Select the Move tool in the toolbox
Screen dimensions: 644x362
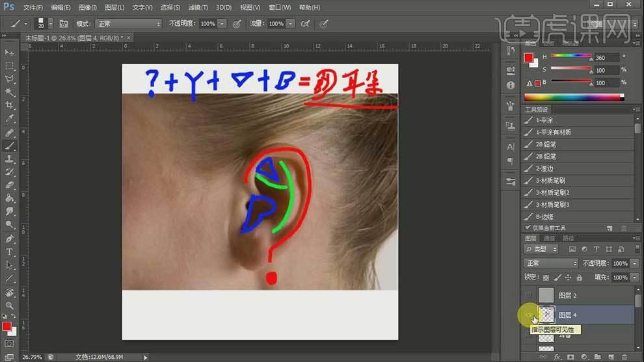pos(9,53)
